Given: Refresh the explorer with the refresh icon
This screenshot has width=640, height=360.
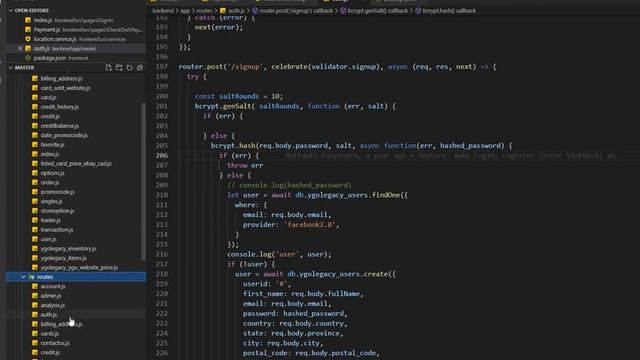Looking at the screenshot, I should [129, 68].
